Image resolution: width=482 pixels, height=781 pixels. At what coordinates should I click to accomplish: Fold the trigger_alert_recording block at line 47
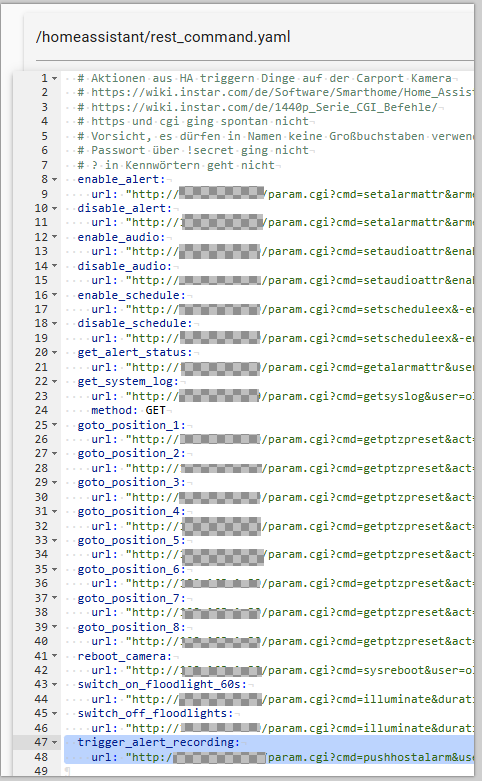click(x=55, y=743)
